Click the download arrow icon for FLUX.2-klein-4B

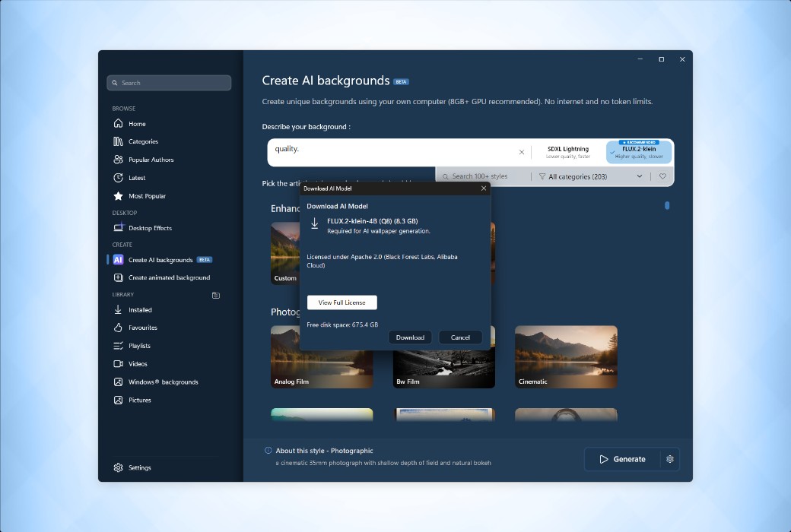coord(314,223)
